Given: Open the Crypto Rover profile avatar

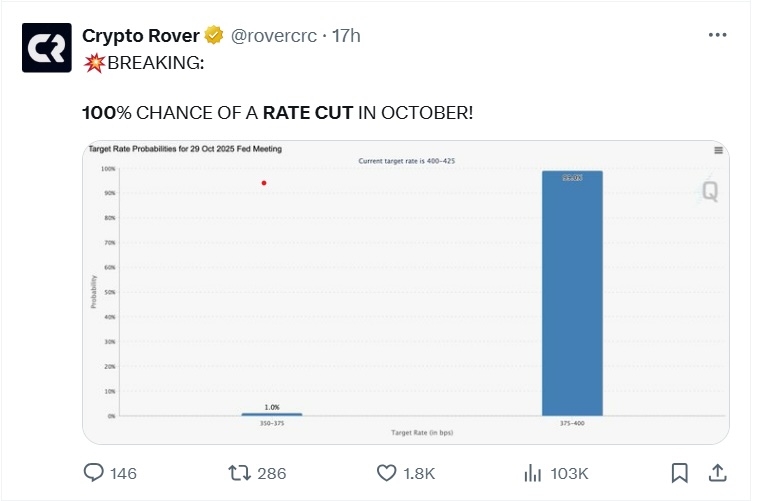Looking at the screenshot, I should 47,47.
